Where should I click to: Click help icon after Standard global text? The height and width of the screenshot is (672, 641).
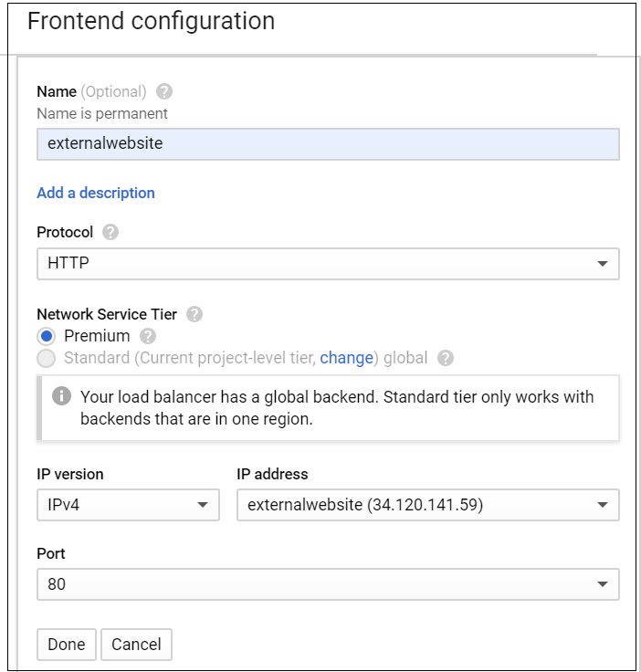click(x=446, y=358)
